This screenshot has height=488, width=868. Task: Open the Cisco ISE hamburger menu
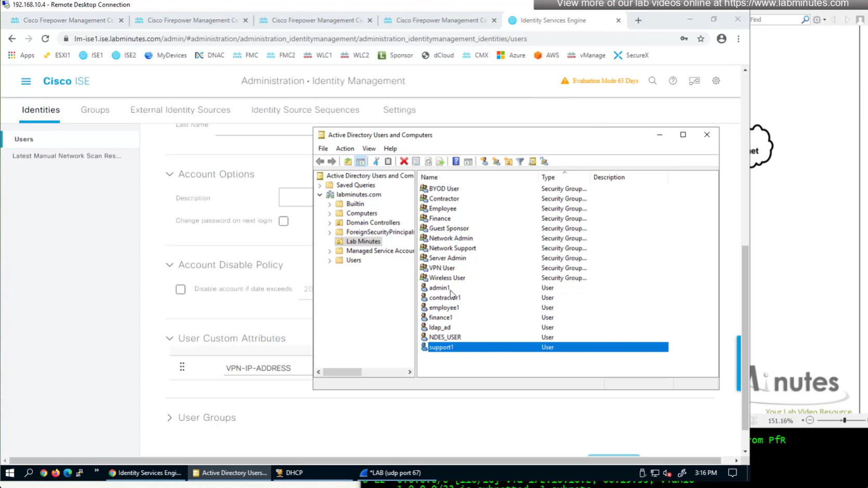click(x=25, y=81)
